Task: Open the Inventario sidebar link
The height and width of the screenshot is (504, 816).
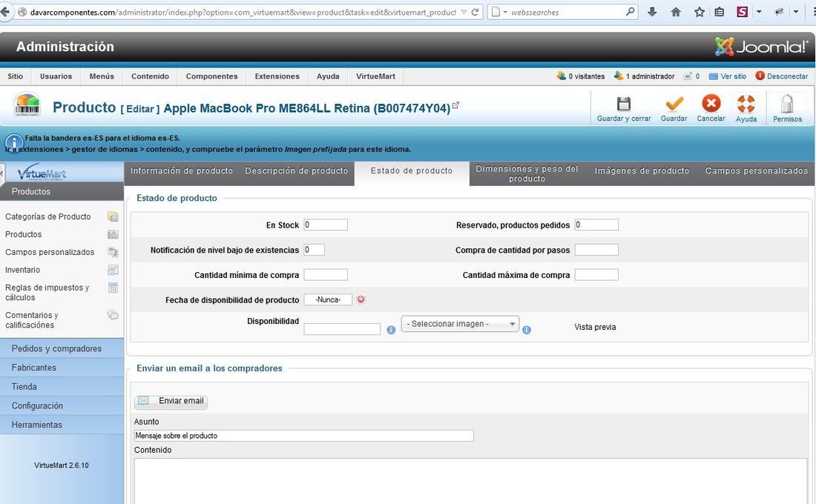Action: click(22, 270)
